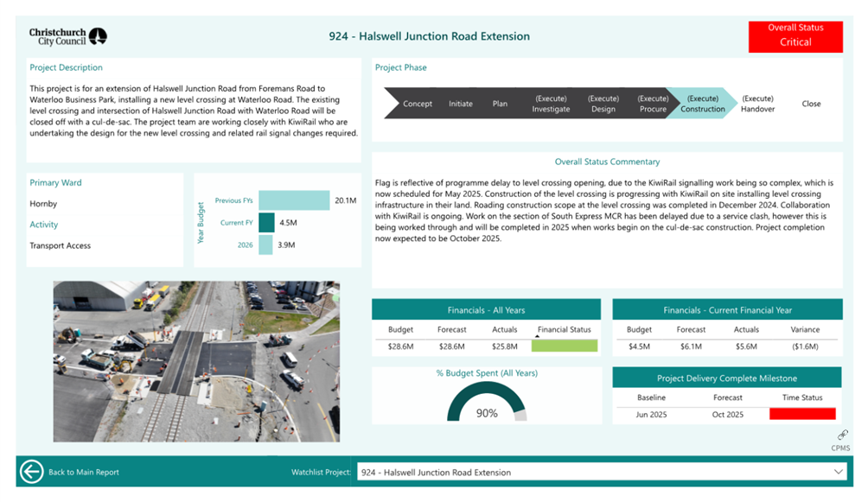Select the Execute Investigate phase
This screenshot has width=868, height=502.
click(x=551, y=104)
